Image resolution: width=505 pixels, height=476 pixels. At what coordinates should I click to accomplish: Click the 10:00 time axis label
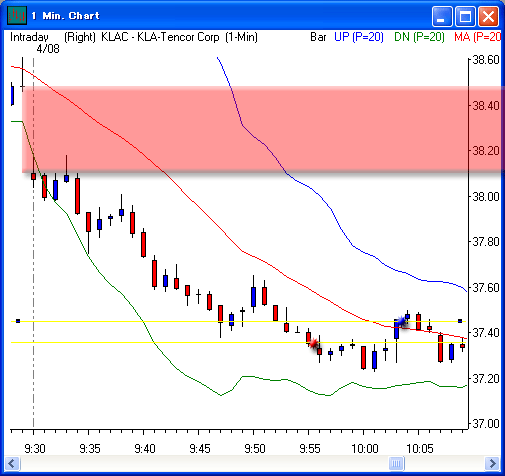point(365,449)
